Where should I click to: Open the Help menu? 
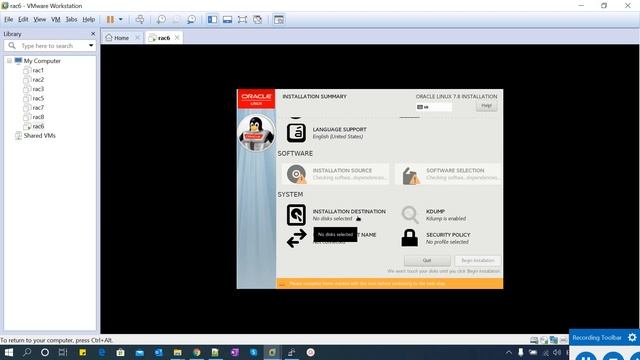(89, 20)
